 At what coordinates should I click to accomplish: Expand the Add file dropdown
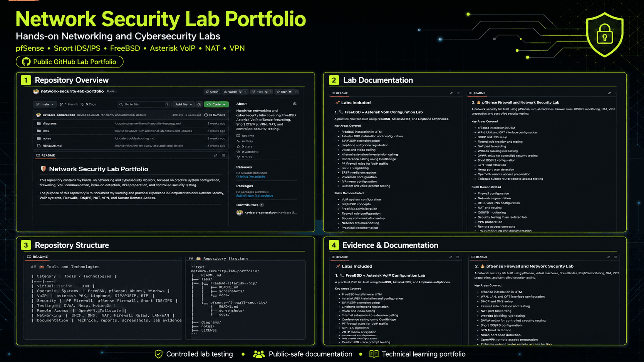(183, 104)
